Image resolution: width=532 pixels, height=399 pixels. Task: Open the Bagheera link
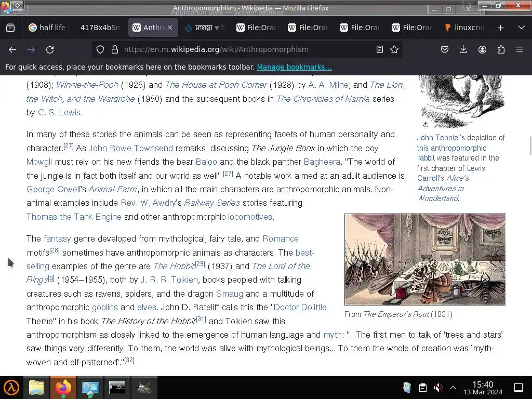[322, 162]
